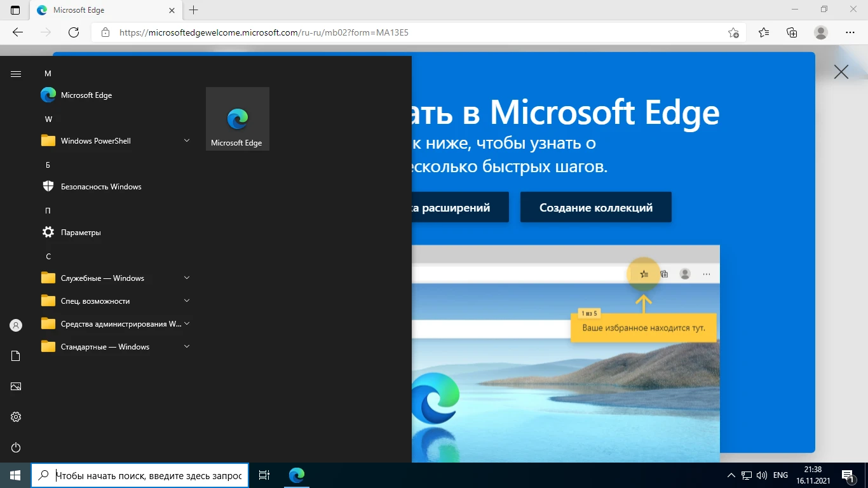This screenshot has width=868, height=488.
Task: Click the user profile avatar in Edge
Action: tap(821, 32)
